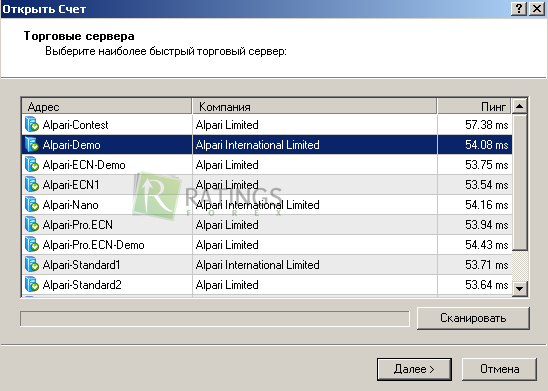
Task: Select the Alpari-ECN1 server name
Action: [x=71, y=184]
